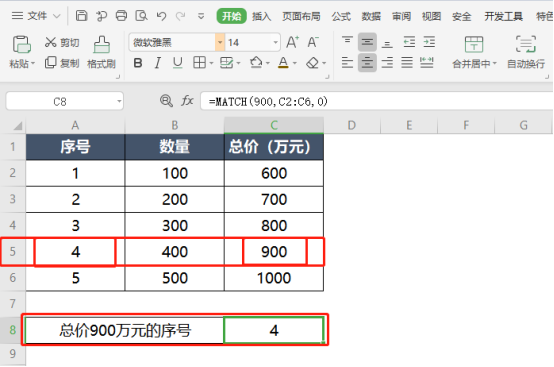The width and height of the screenshot is (554, 367).
Task: Click the Print icon in quick toolbar
Action: [x=122, y=16]
